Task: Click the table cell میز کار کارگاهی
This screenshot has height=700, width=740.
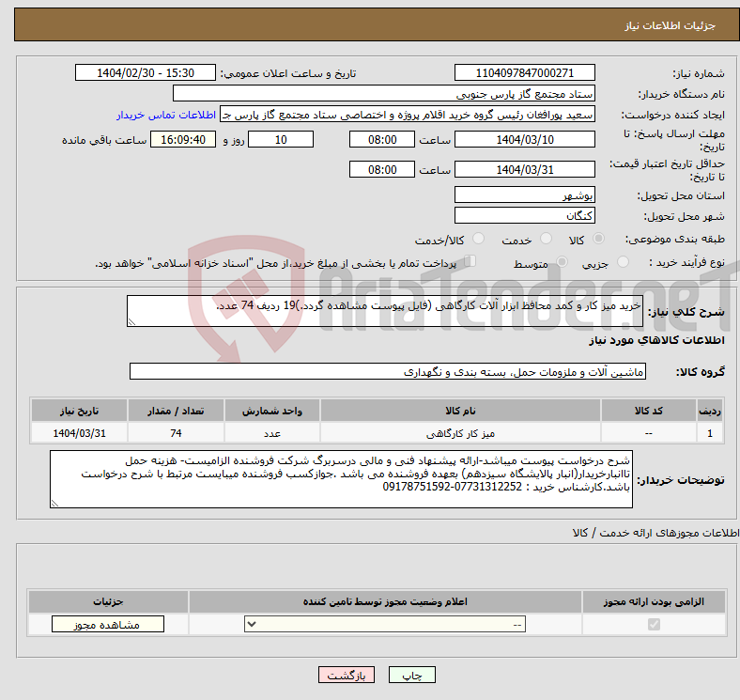Action: click(x=460, y=433)
